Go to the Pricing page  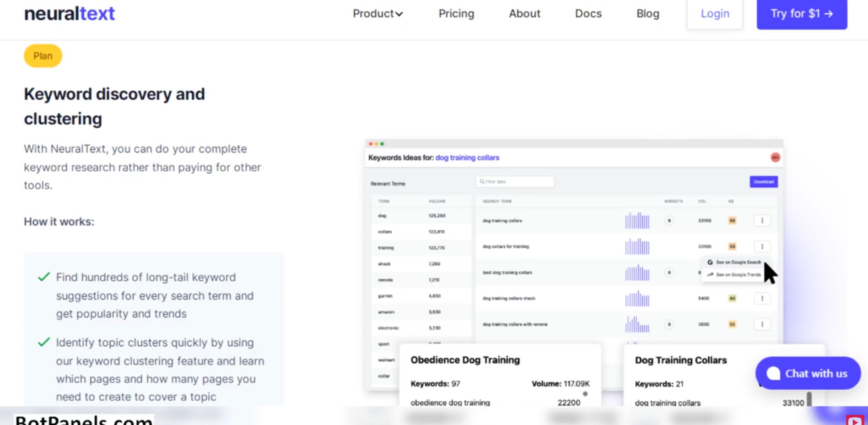(456, 14)
